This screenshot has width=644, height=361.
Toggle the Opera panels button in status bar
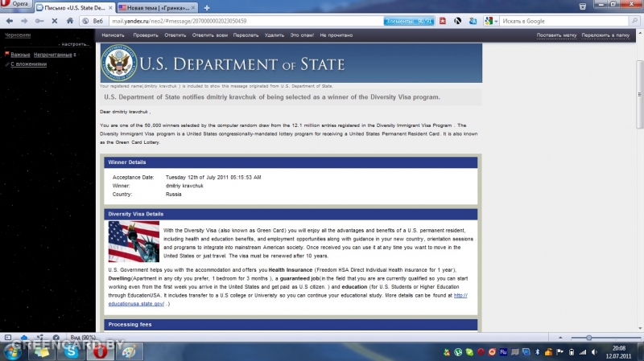pyautogui.click(x=8, y=337)
